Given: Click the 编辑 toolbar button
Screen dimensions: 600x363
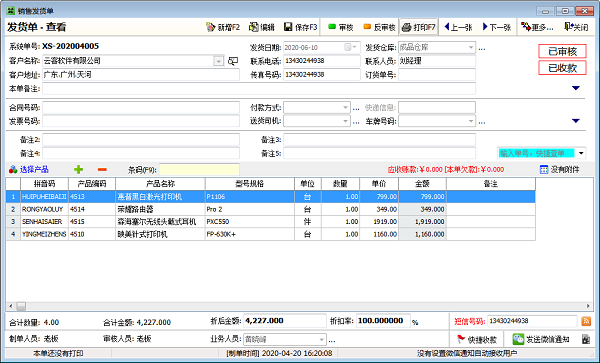Looking at the screenshot, I should (x=262, y=27).
